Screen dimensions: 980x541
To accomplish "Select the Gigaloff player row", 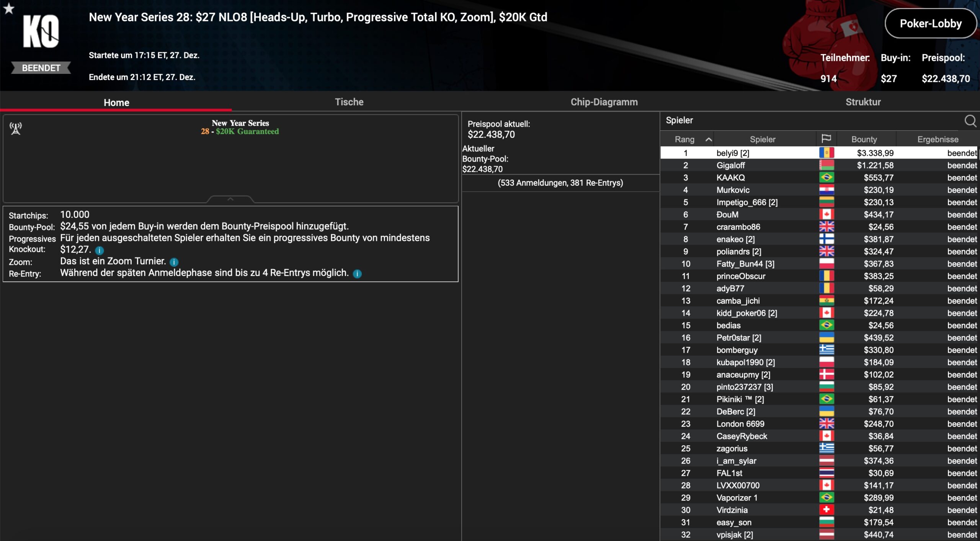I will pos(730,165).
